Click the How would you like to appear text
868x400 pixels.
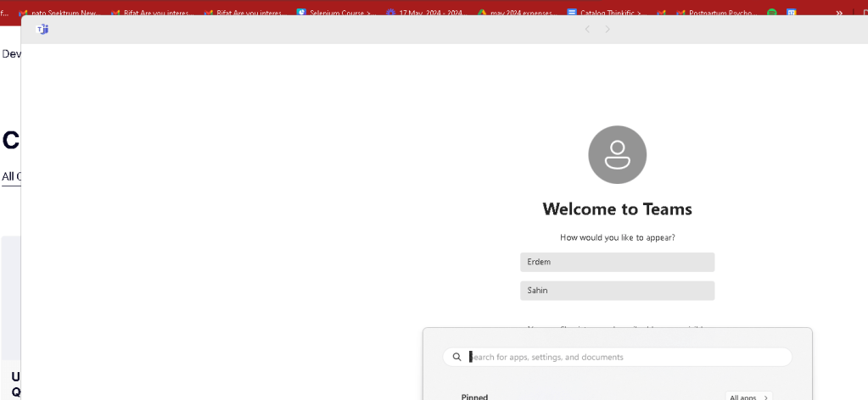(x=617, y=238)
